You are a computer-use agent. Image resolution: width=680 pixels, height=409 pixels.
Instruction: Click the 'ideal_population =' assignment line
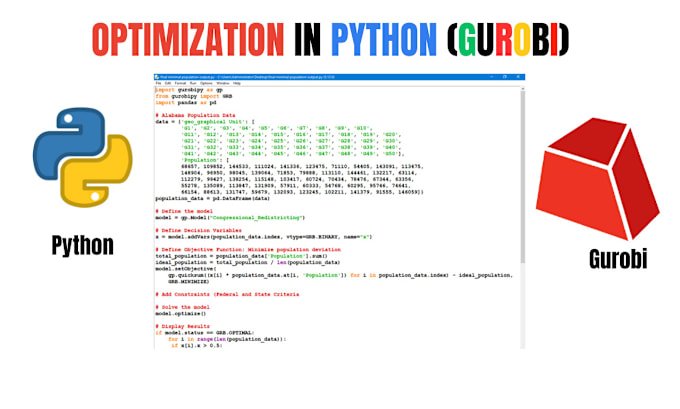click(x=248, y=262)
